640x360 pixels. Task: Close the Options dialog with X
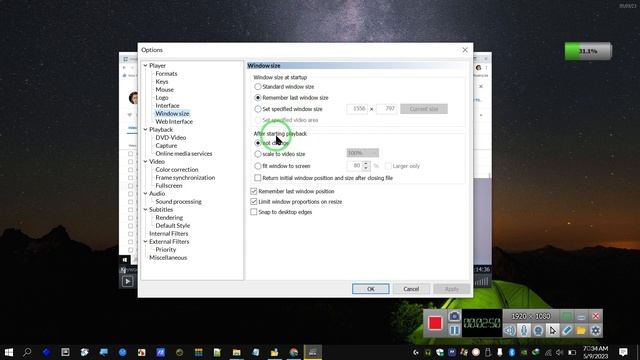pos(465,50)
